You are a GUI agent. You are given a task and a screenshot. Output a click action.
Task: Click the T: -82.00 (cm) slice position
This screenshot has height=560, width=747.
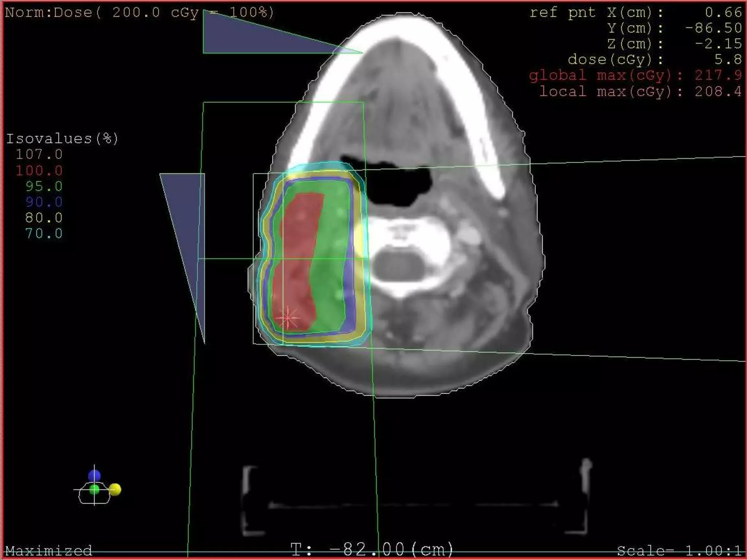(x=372, y=549)
